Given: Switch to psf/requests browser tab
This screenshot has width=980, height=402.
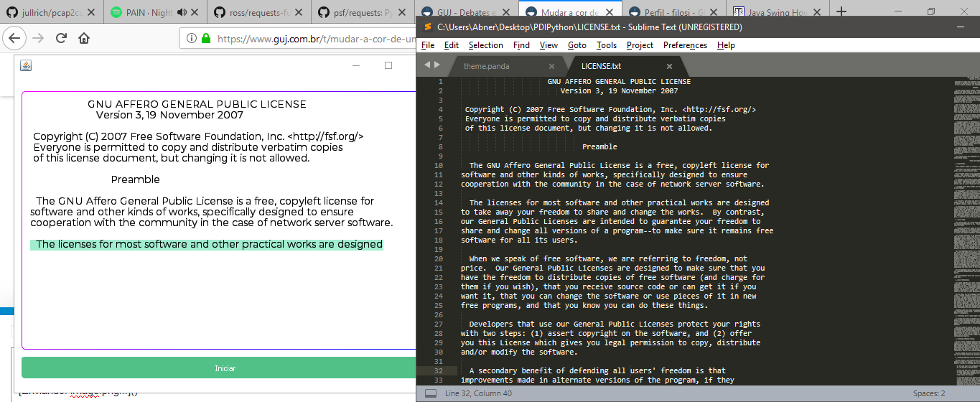Looking at the screenshot, I should (x=363, y=11).
